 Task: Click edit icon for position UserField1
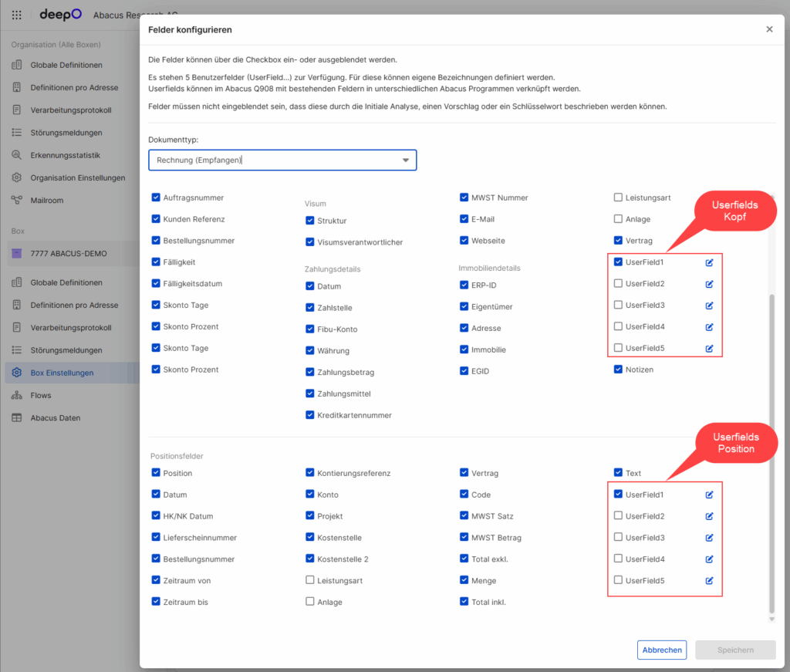pyautogui.click(x=710, y=495)
